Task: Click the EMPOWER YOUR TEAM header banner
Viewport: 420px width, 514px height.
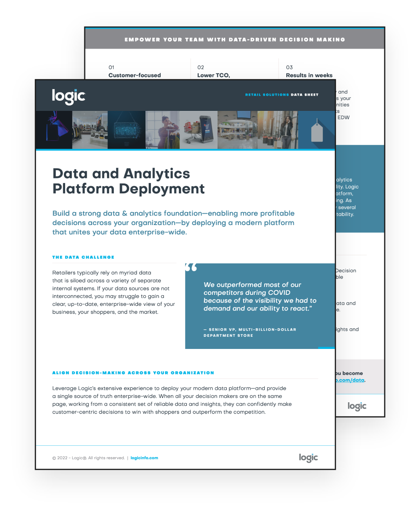Action: [235, 39]
